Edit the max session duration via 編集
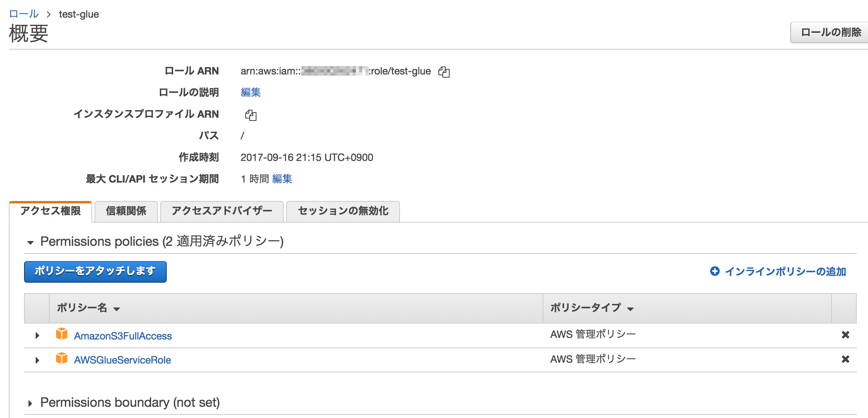This screenshot has width=868, height=418. coord(282,179)
